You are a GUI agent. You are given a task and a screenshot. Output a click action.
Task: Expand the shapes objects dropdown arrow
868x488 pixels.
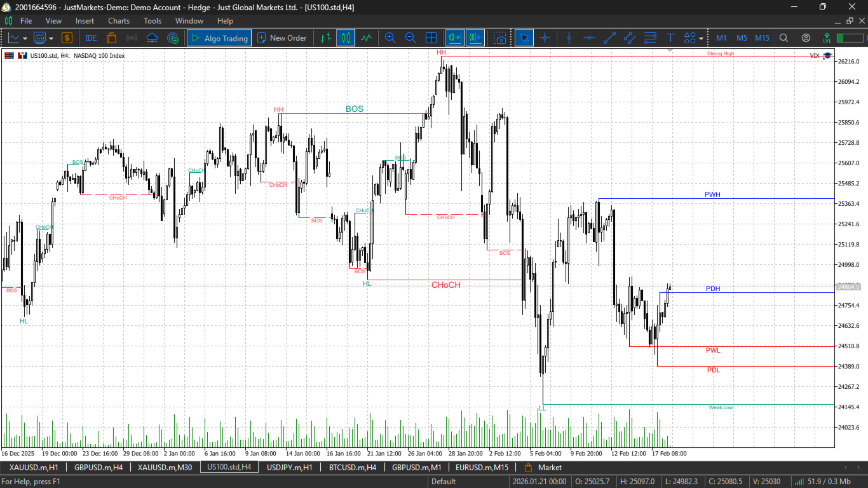pyautogui.click(x=701, y=38)
